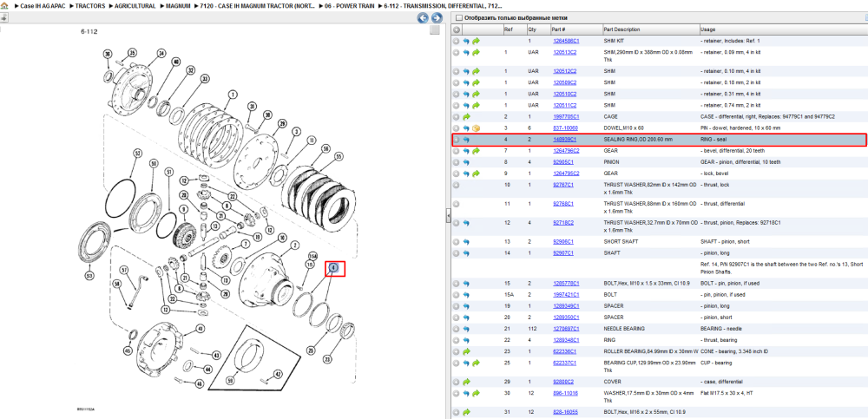
Task: Toggle show only selected callouts checkbox
Action: pos(458,17)
